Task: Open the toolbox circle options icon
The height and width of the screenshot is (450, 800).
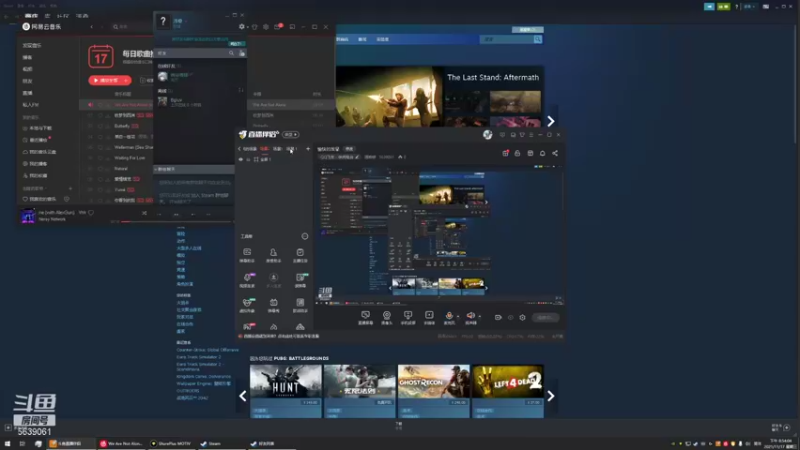Action: pos(305,236)
